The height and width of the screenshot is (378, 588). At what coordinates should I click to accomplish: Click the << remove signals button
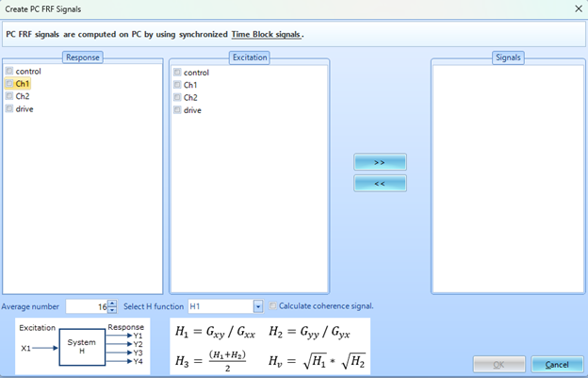click(x=380, y=183)
